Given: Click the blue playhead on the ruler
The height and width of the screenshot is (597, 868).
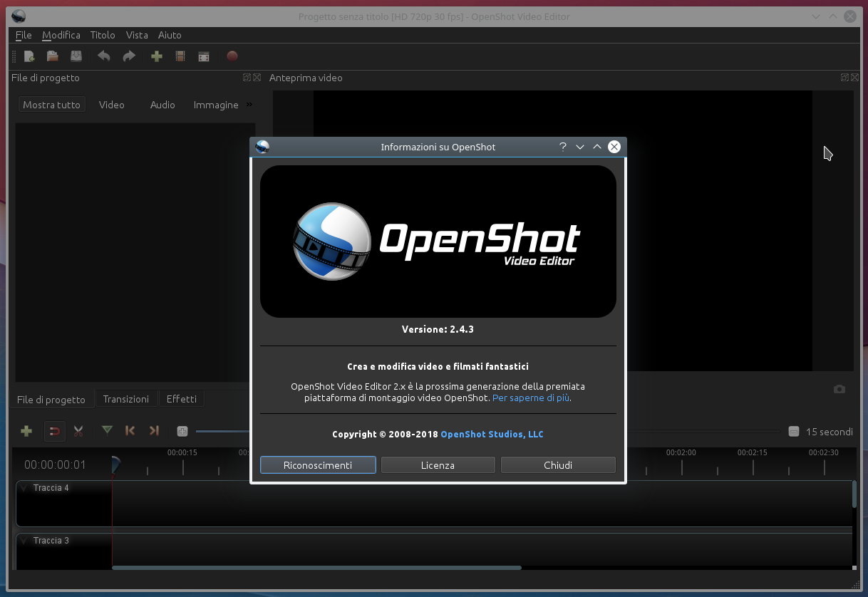Looking at the screenshot, I should coord(115,466).
